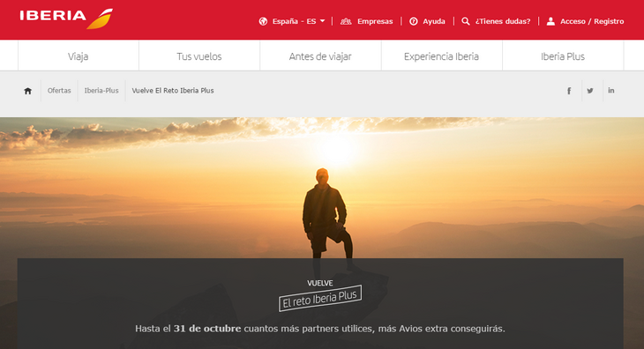Click the search magnifier icon
The width and height of the screenshot is (644, 349).
465,21
